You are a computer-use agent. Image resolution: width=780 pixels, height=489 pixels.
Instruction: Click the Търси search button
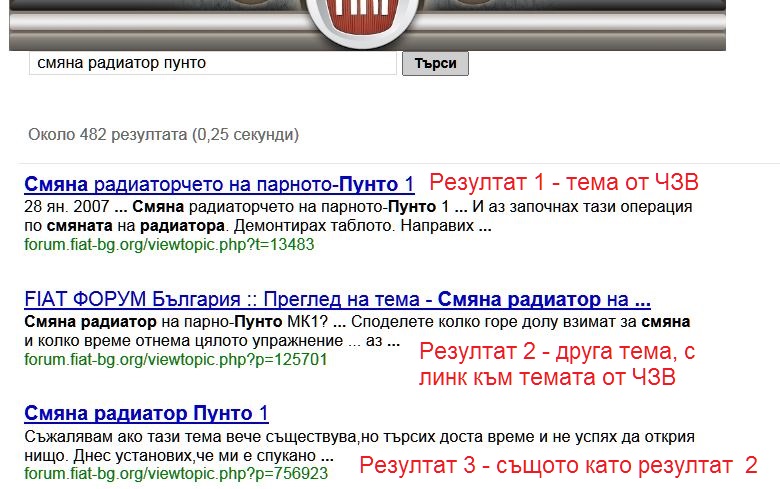click(435, 64)
